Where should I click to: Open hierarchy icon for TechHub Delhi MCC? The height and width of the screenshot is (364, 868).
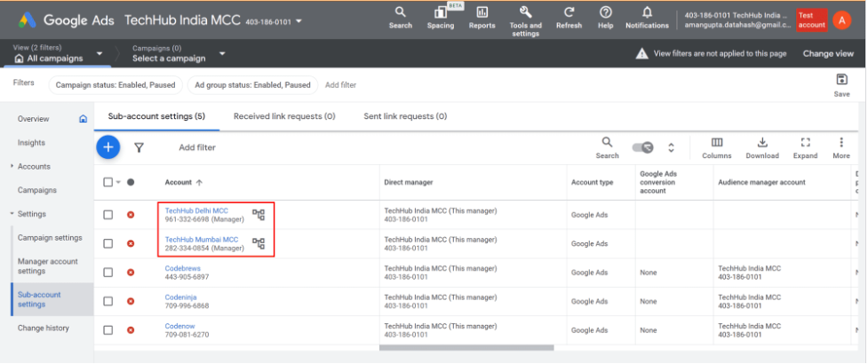pyautogui.click(x=259, y=215)
